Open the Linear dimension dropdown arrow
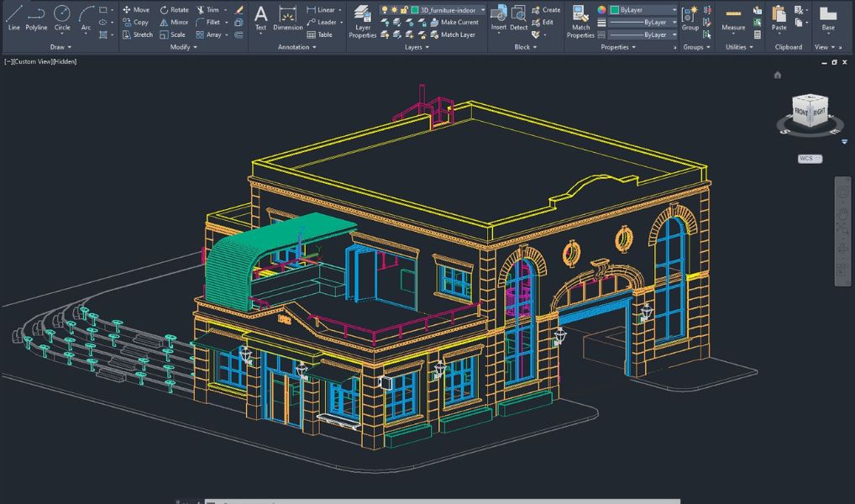Image resolution: width=855 pixels, height=504 pixels. [340, 10]
